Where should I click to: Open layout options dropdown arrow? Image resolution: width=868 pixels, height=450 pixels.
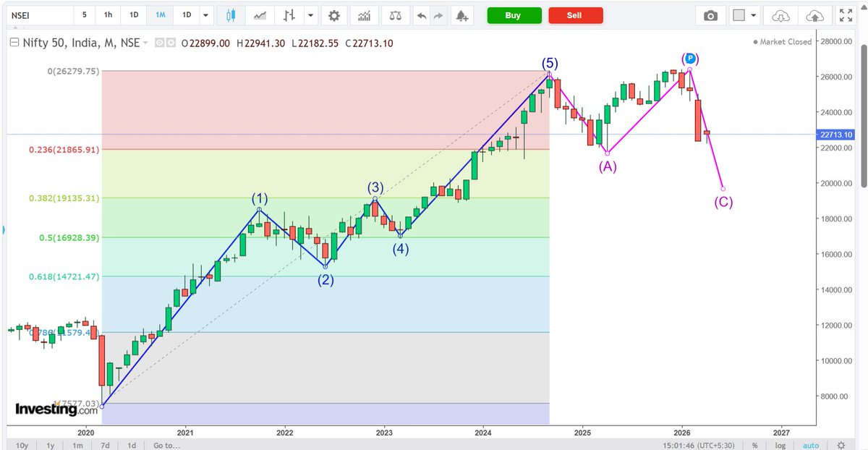click(754, 15)
